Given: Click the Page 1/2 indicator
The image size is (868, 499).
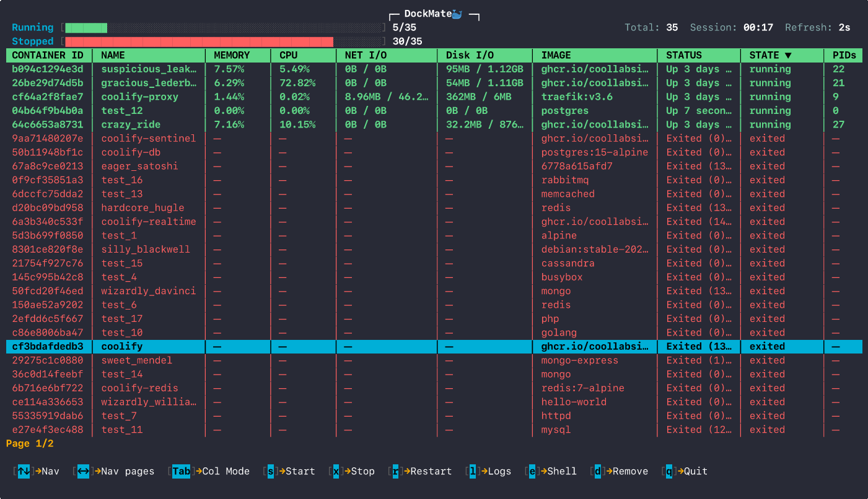Looking at the screenshot, I should (30, 444).
